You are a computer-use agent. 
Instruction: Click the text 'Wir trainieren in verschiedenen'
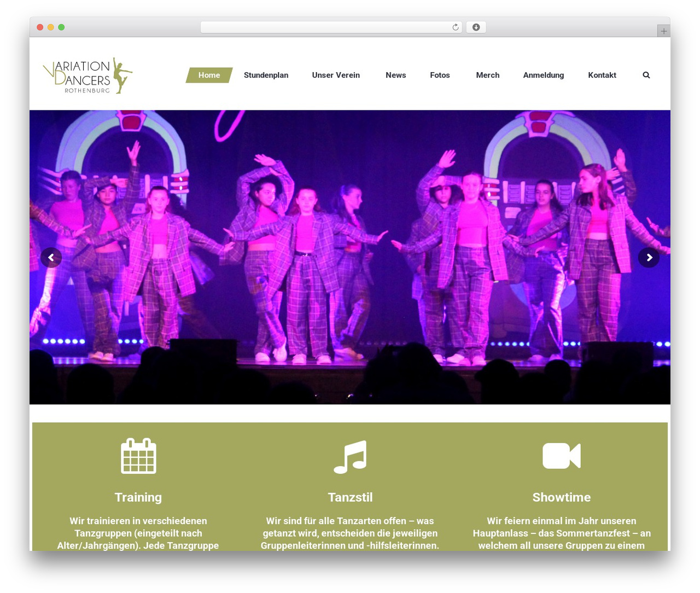138,521
